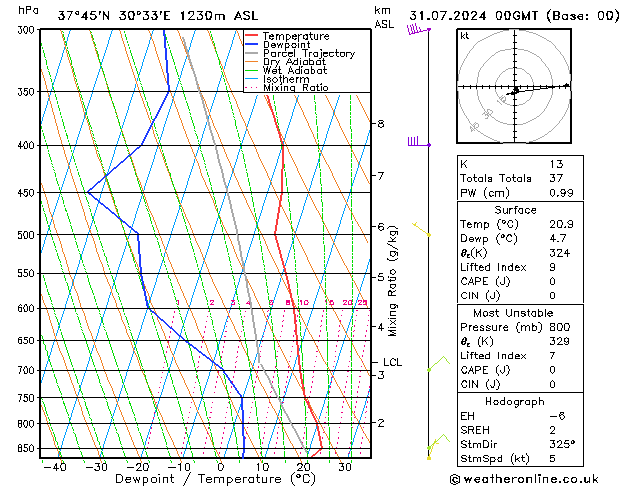The width and height of the screenshot is (629, 486).
Task: Click the purple wind barb near 400 hPa
Action: point(416,143)
